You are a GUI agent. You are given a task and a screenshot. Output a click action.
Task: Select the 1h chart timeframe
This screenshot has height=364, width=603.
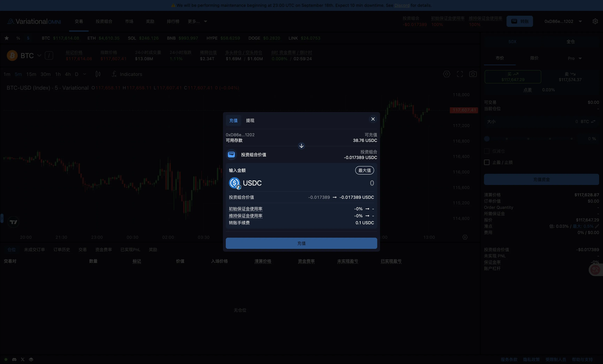(x=58, y=74)
